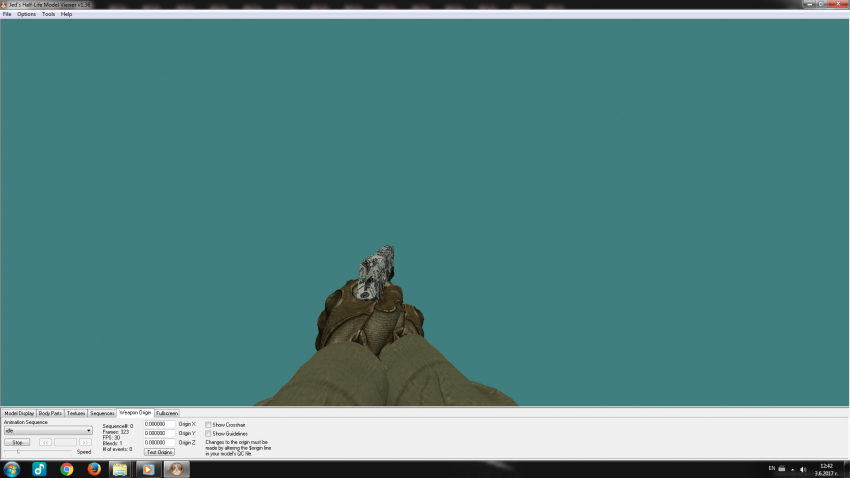The height and width of the screenshot is (478, 850).
Task: Click the Show Desktop strip
Action: [x=846, y=469]
